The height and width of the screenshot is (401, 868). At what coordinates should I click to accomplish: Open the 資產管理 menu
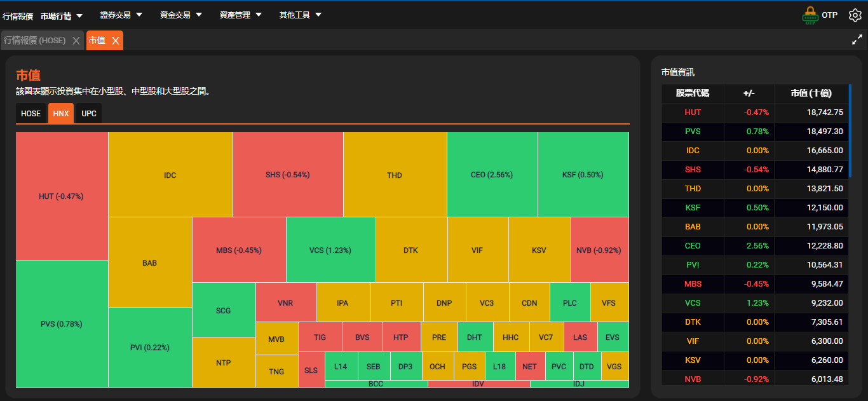click(240, 15)
